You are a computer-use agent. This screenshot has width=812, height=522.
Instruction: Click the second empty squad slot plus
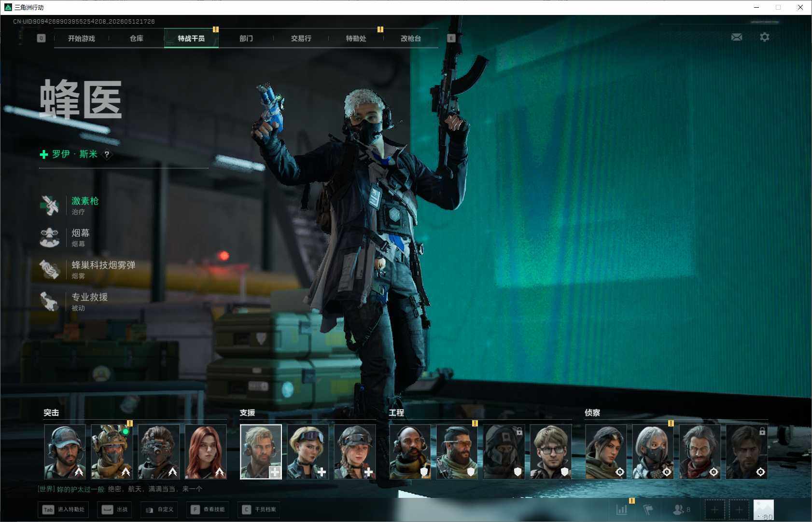coord(739,509)
